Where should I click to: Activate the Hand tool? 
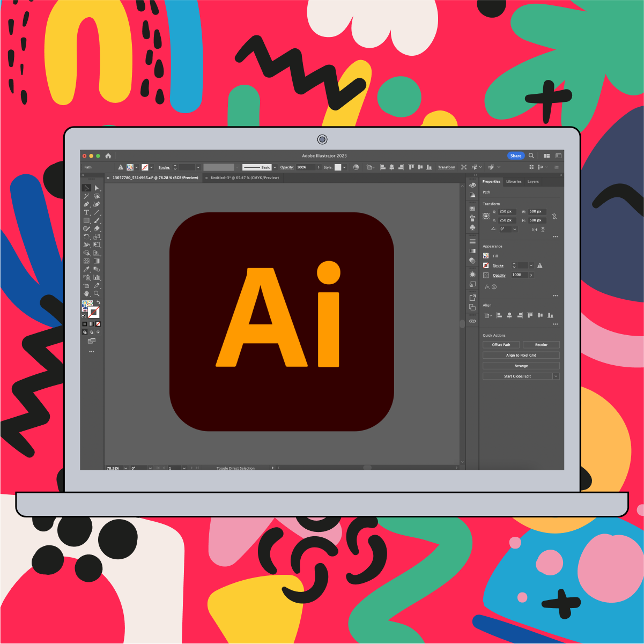pos(86,293)
